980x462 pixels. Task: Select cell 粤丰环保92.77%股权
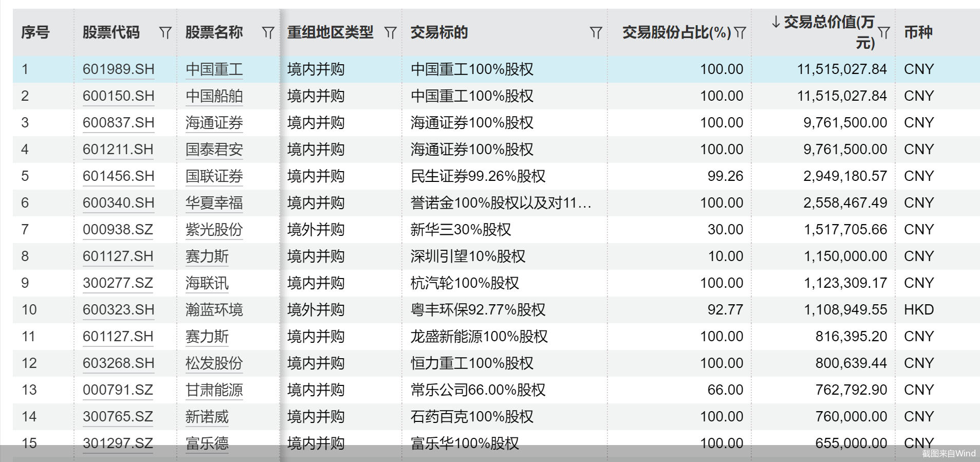[478, 310]
